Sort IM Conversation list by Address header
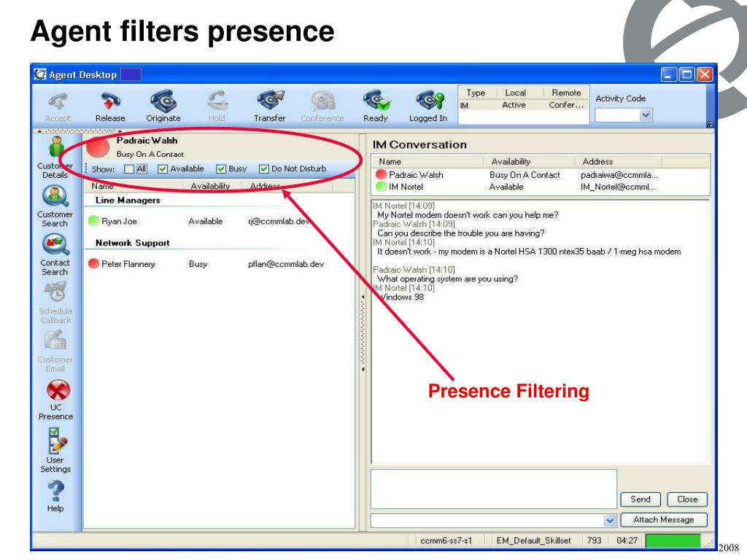Screen dimensions: 747x560 tap(618, 162)
